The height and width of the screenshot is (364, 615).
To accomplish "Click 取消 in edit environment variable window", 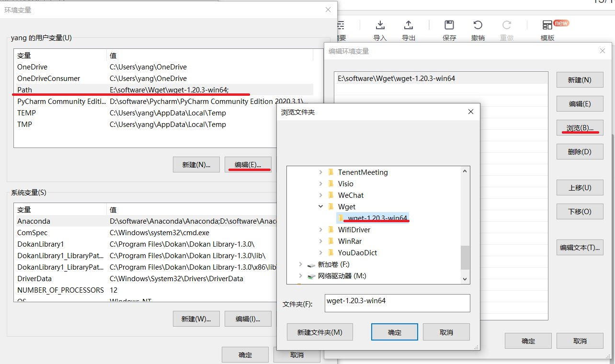I will click(580, 341).
